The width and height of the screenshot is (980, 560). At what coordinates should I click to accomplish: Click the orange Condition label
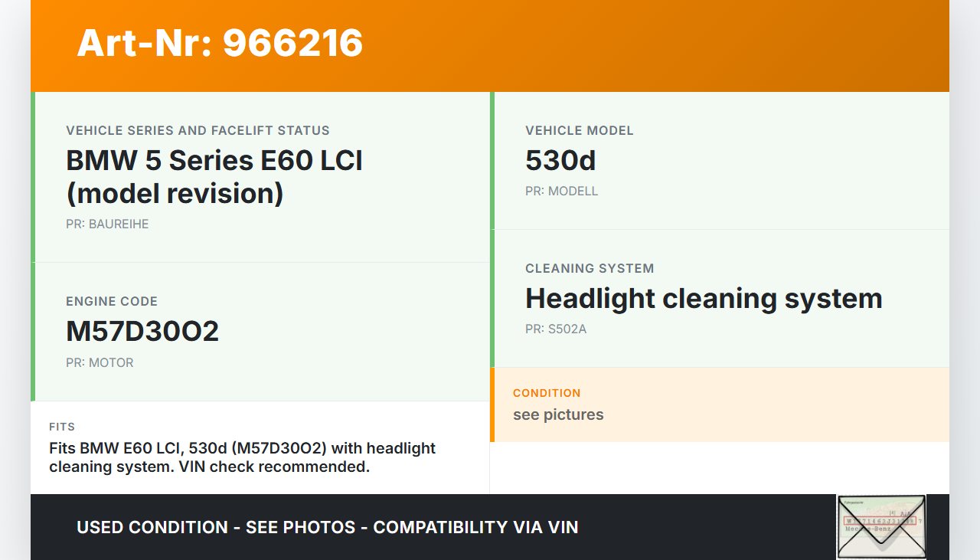(547, 393)
